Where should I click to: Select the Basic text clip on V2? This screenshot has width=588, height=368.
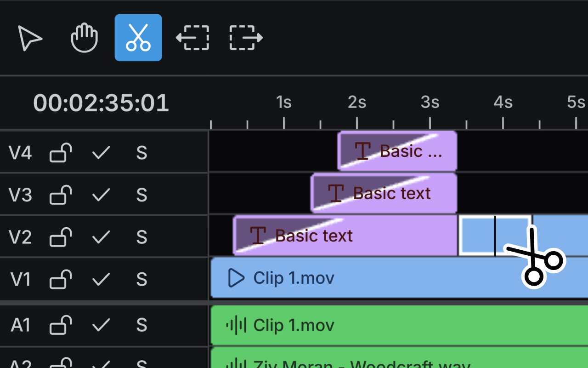345,236
